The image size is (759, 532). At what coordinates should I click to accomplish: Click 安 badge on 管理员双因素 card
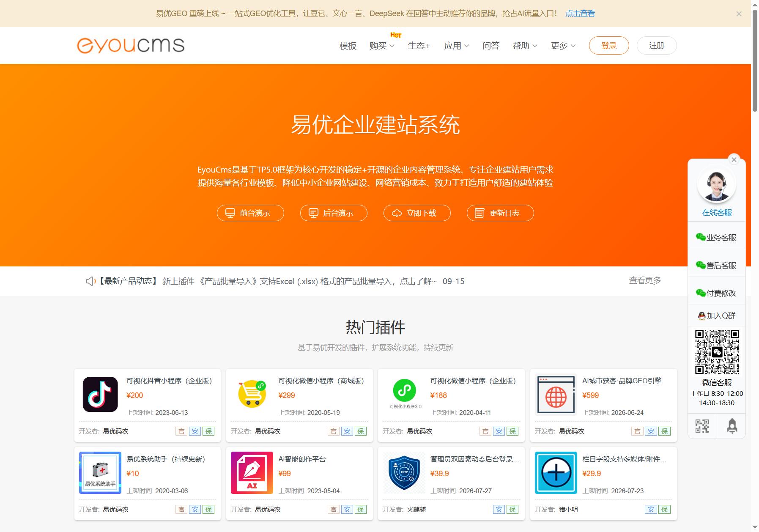[499, 510]
